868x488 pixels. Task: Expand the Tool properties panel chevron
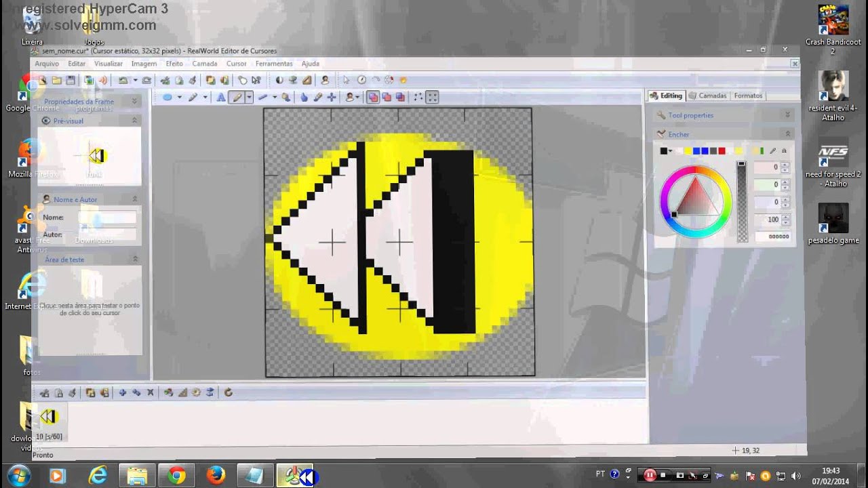tap(787, 115)
